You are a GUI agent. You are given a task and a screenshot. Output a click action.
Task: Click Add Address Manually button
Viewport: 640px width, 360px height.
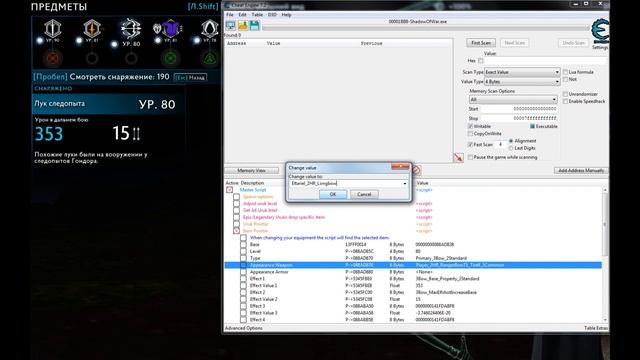(x=581, y=170)
